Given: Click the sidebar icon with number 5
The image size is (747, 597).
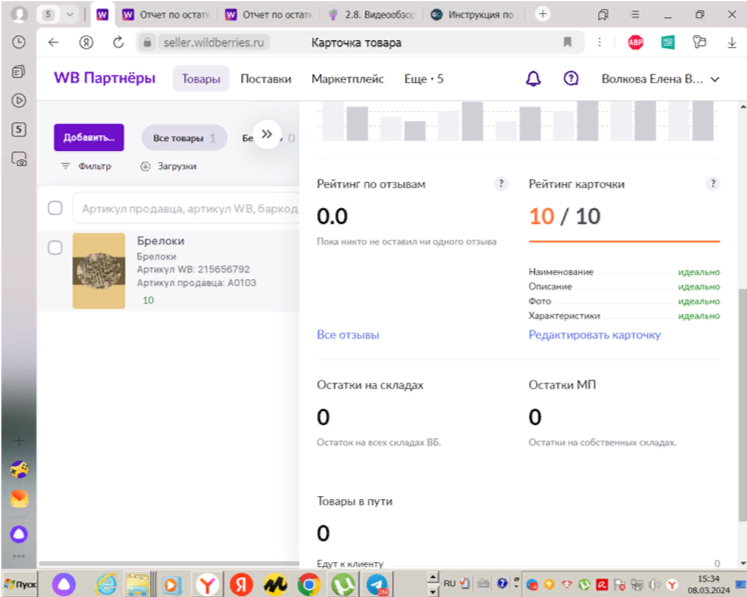Looking at the screenshot, I should pyautogui.click(x=19, y=130).
